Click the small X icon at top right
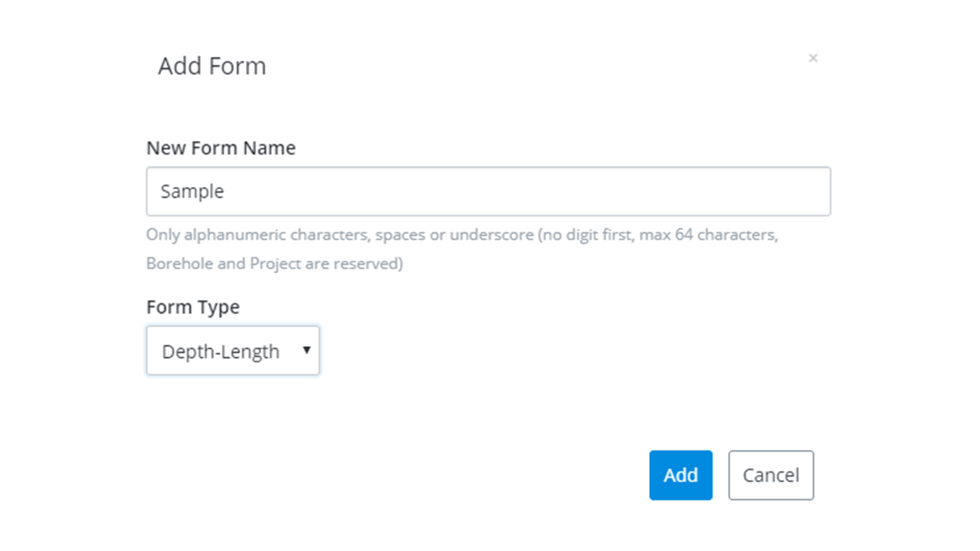Viewport: 980px width, 551px height. coord(813,58)
